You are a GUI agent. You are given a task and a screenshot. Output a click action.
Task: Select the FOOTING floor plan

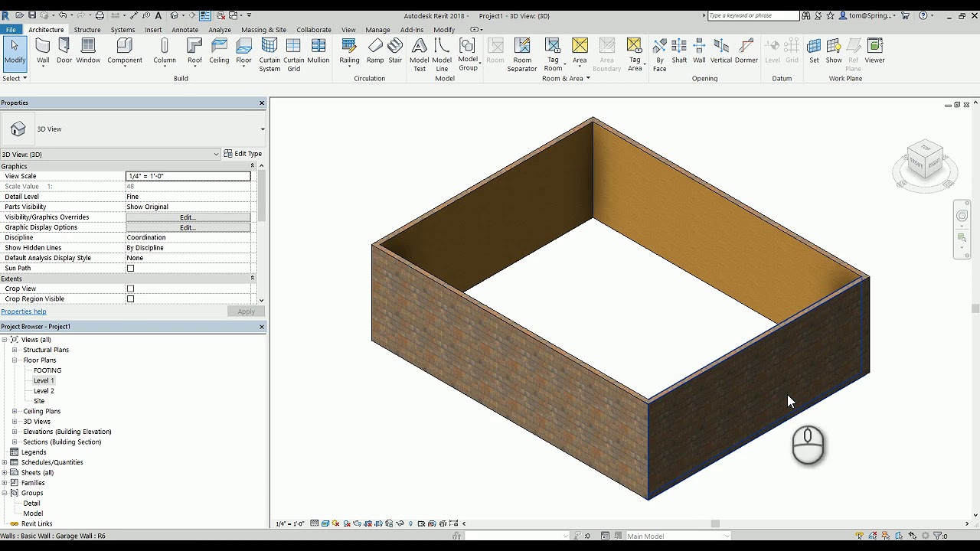[x=47, y=370]
